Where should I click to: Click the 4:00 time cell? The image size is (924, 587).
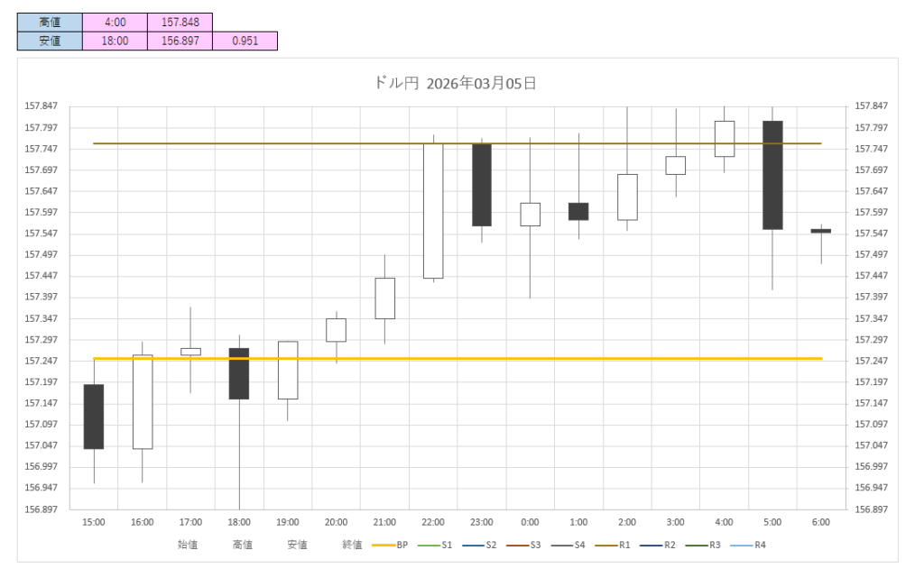click(x=115, y=23)
